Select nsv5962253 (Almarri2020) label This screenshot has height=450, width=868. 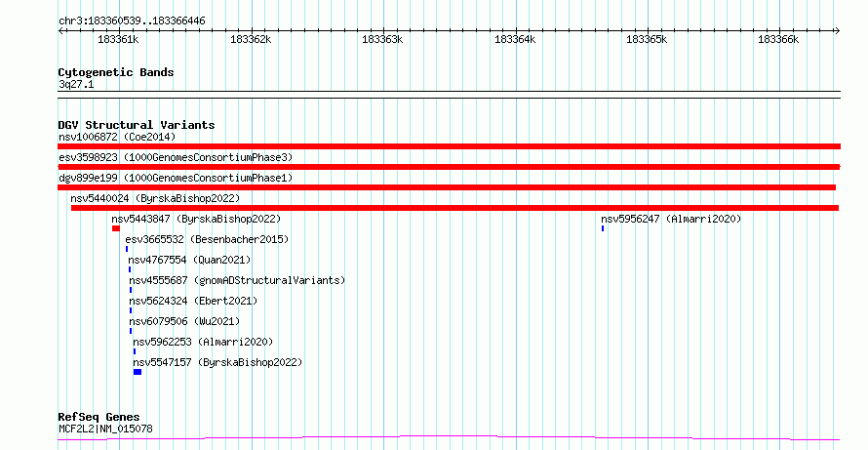pyautogui.click(x=203, y=342)
